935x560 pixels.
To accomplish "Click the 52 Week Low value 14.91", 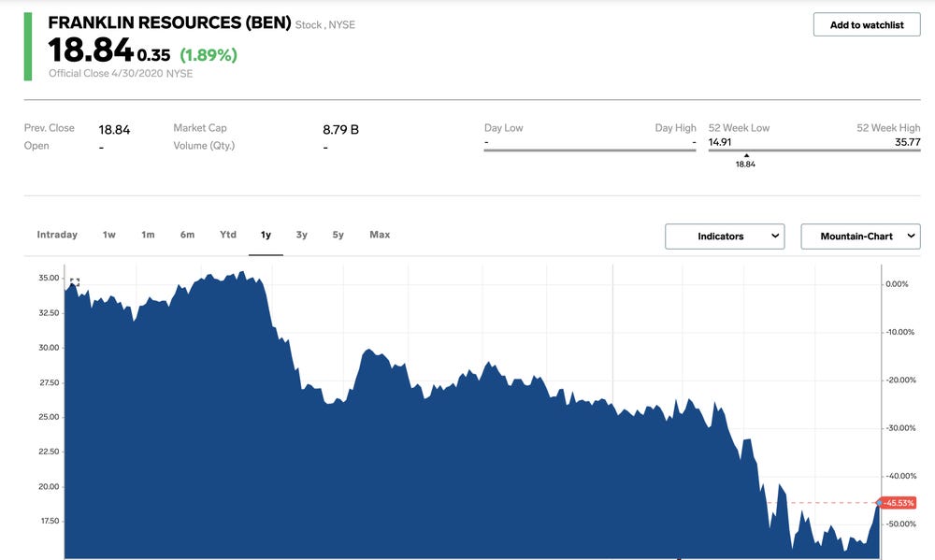I will pos(720,142).
